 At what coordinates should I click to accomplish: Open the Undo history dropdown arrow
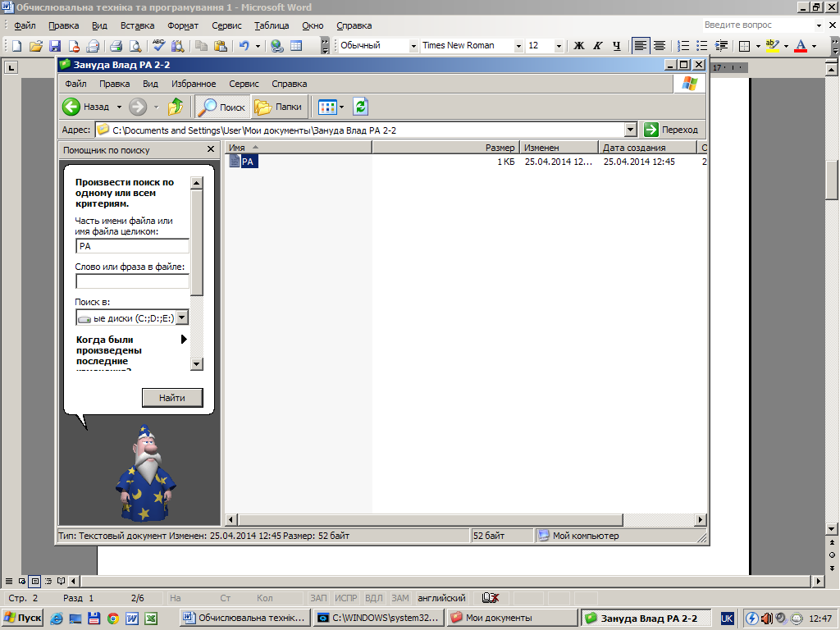[258, 46]
